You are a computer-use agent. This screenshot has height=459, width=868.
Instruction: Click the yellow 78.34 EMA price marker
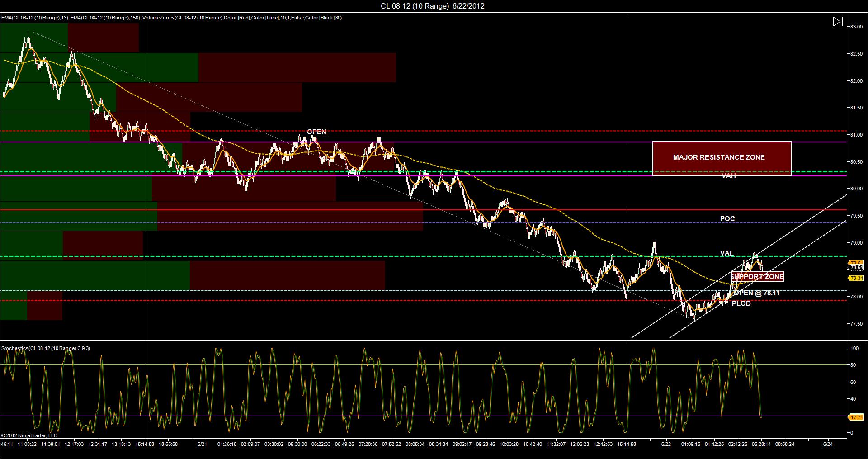pyautogui.click(x=857, y=278)
